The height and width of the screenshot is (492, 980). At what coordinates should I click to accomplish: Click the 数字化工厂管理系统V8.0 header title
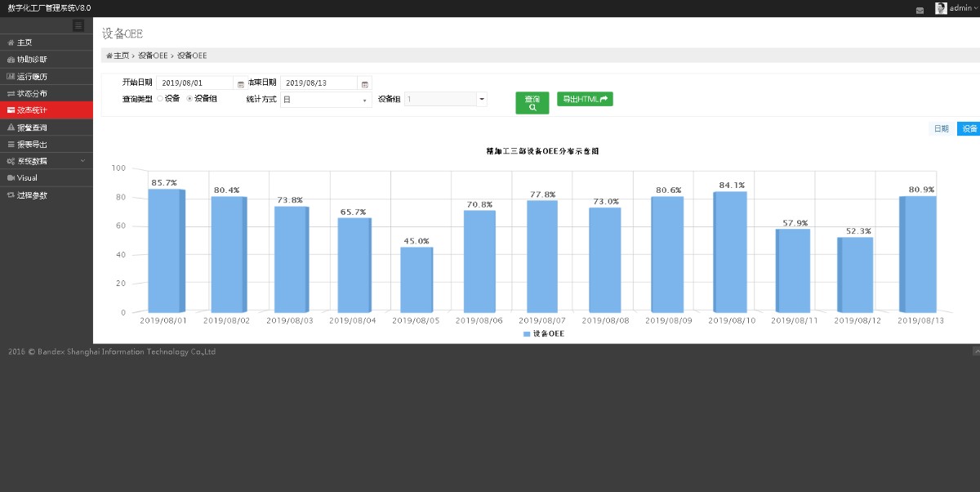click(x=50, y=7)
